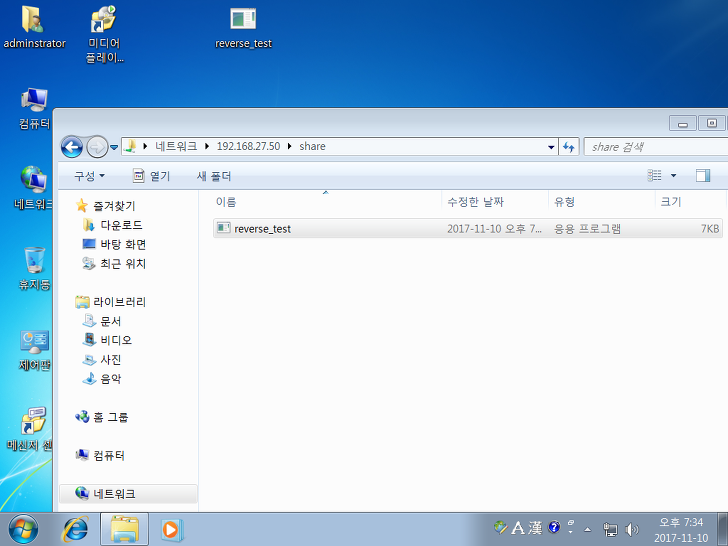Create new folder with 새 폴더

pyautogui.click(x=214, y=176)
